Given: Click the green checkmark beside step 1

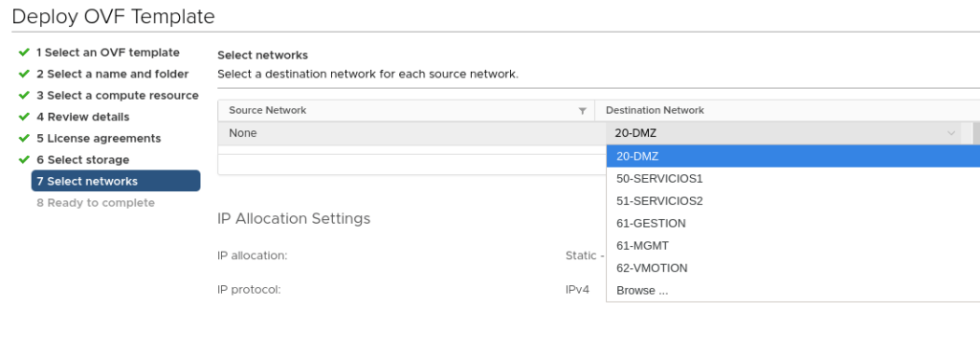Looking at the screenshot, I should (x=24, y=52).
